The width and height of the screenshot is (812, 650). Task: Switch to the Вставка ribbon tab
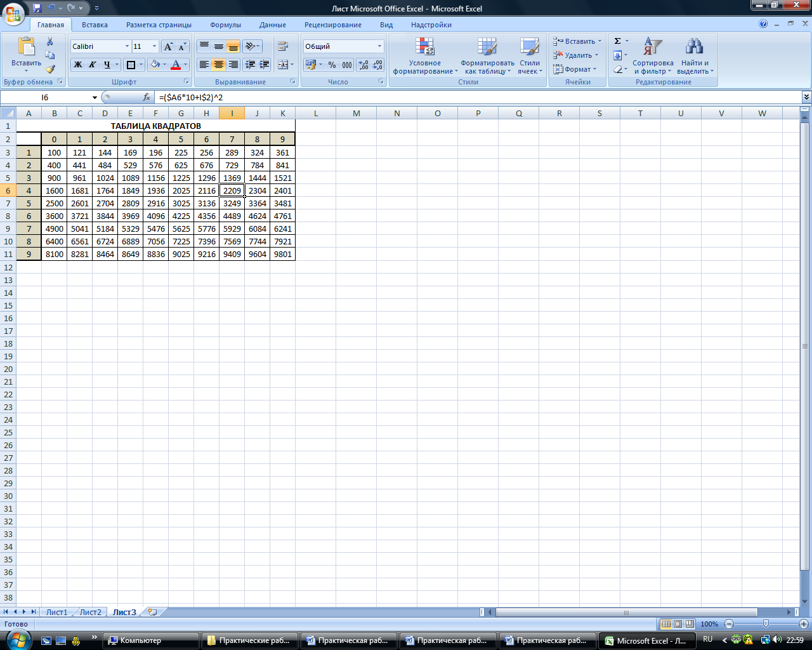tap(95, 25)
